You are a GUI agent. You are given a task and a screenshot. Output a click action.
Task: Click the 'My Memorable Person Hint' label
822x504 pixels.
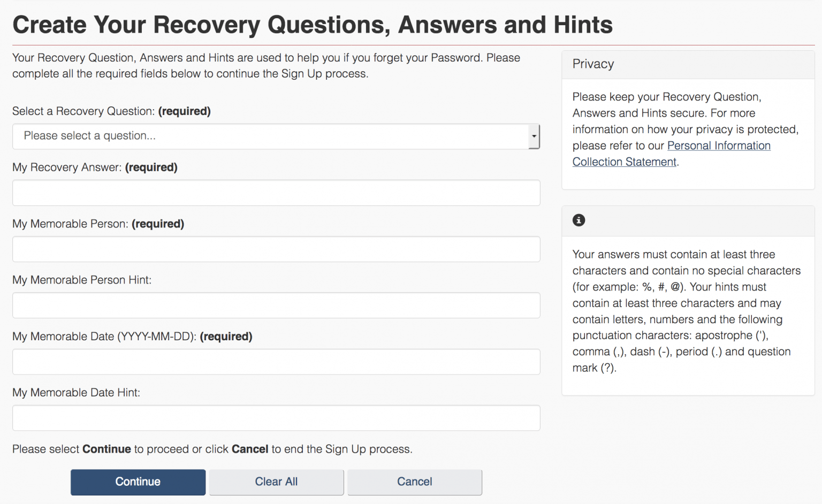click(82, 280)
